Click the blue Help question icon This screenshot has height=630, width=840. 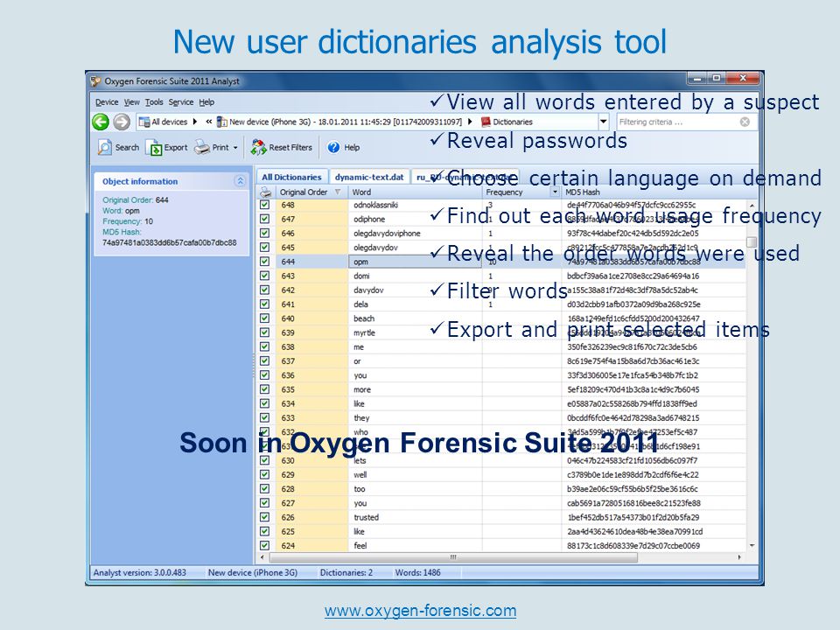point(333,147)
